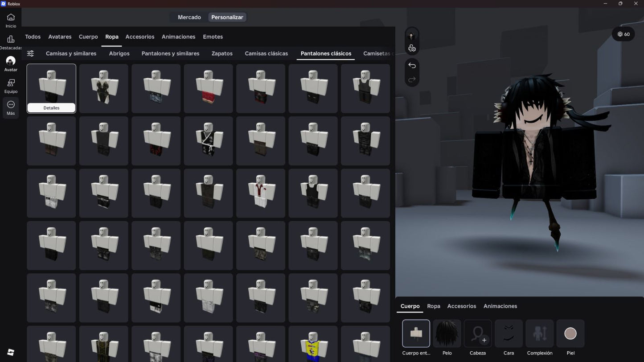
Task: Select Zapatos subcategory
Action: click(x=222, y=53)
